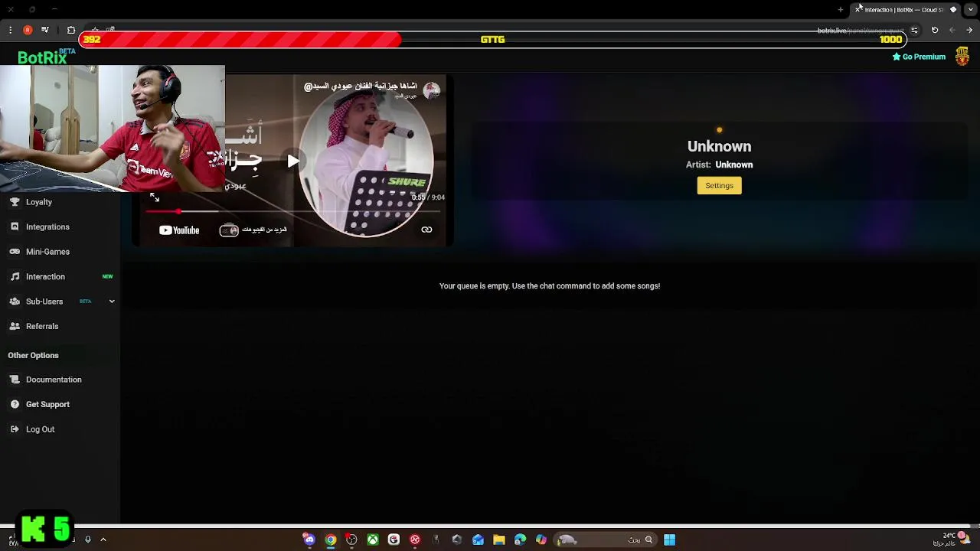Click the microphone tray icon
Viewport: 980px width, 551px height.
88,540
